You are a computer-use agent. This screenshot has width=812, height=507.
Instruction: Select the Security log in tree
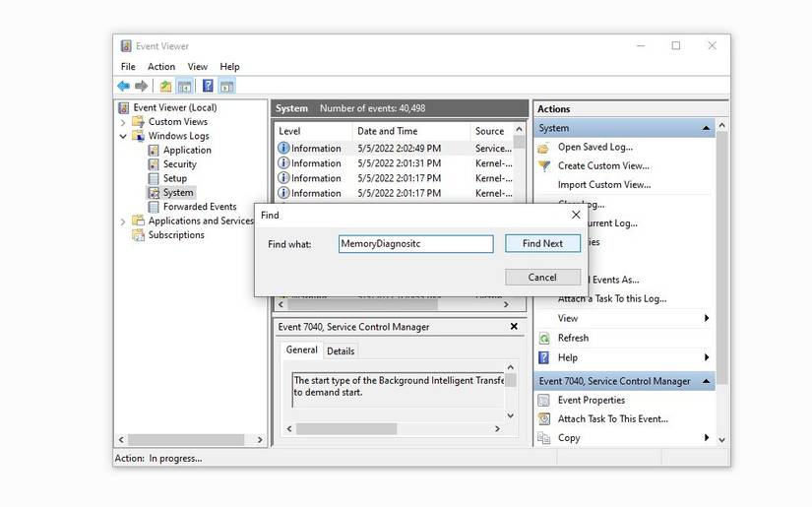pyautogui.click(x=179, y=164)
